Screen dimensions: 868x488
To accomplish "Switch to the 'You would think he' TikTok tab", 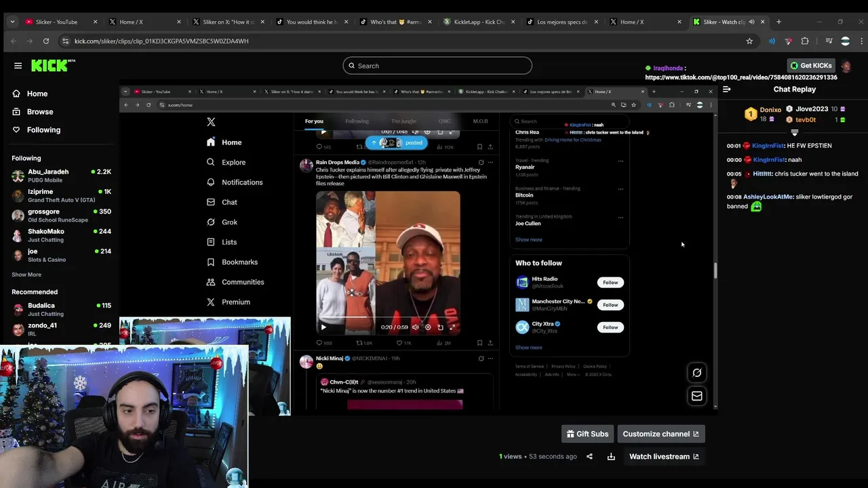I will coord(312,22).
